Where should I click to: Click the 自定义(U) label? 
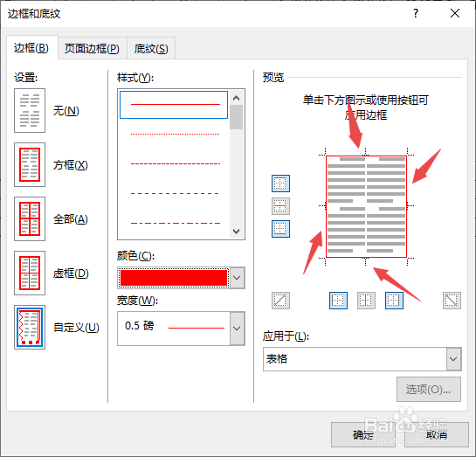76,328
